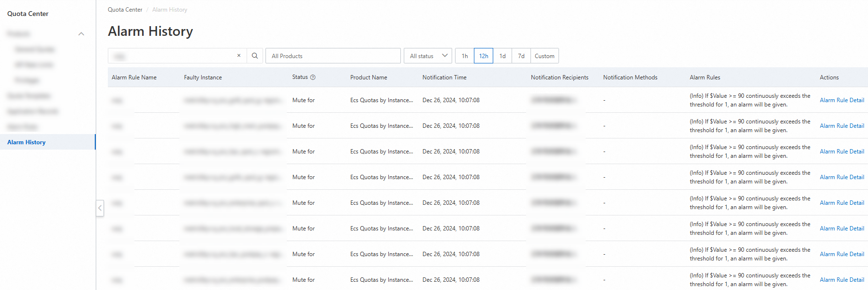Go to Quota Center breadcrumb

click(125, 10)
